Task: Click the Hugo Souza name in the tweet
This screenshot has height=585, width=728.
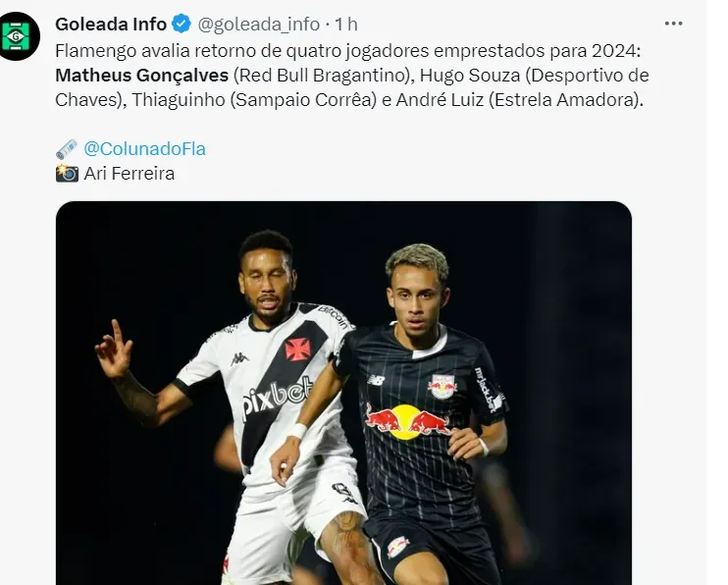Action: pos(470,76)
